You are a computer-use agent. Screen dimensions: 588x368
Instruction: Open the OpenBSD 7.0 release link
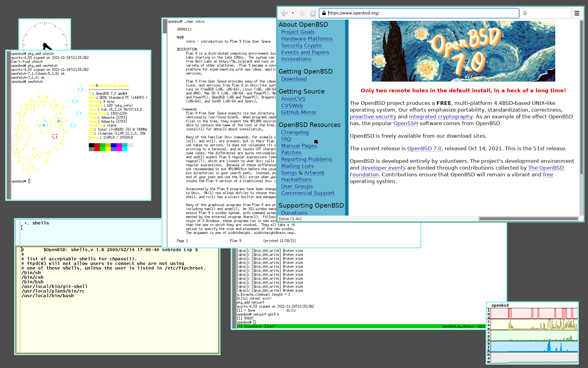[x=424, y=148]
